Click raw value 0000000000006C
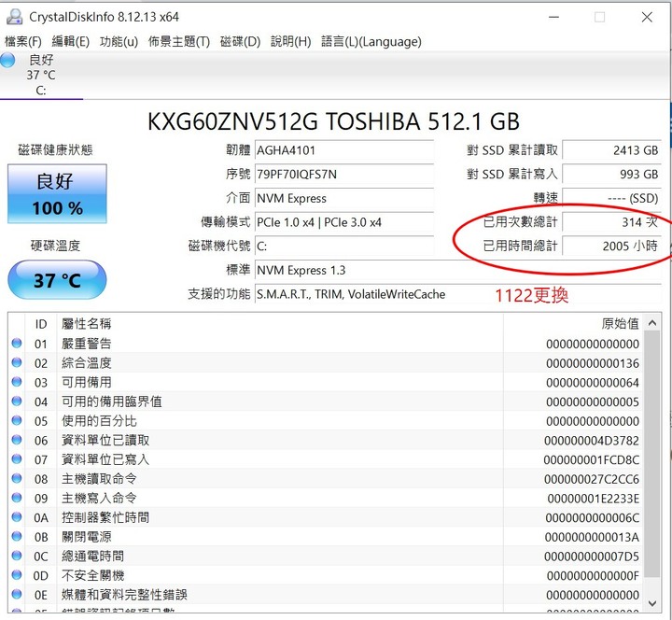This screenshot has width=672, height=620. click(593, 518)
